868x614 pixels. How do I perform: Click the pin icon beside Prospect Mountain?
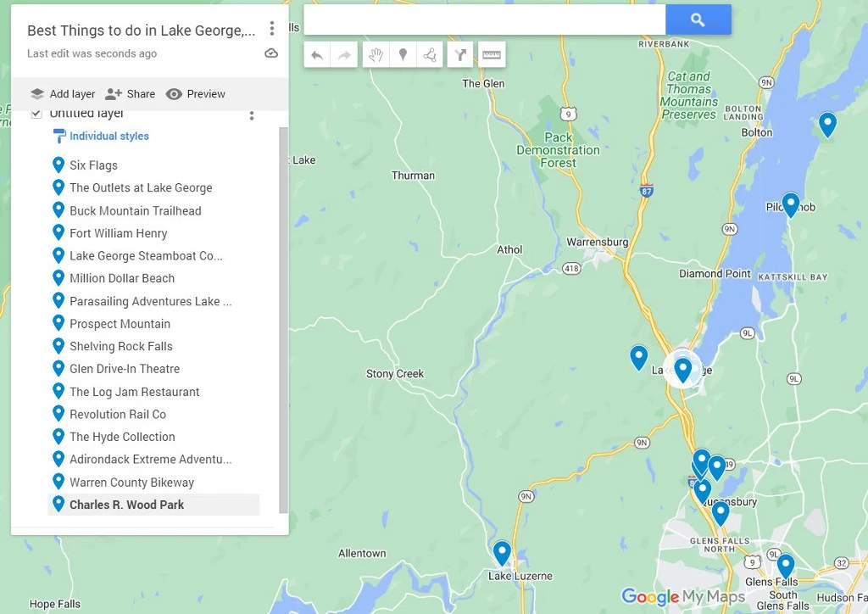(x=58, y=323)
